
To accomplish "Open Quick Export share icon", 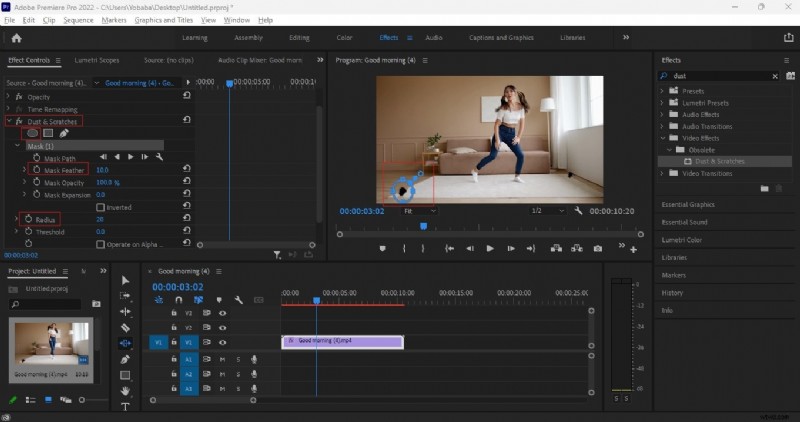I will [788, 38].
